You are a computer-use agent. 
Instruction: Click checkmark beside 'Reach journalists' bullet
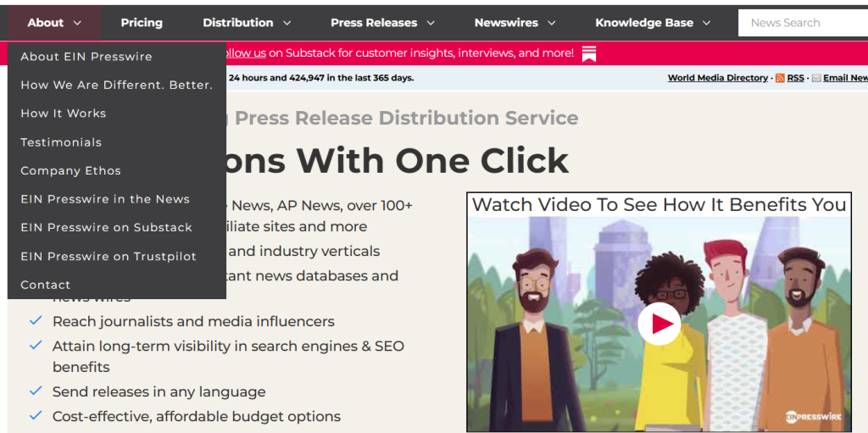(36, 320)
